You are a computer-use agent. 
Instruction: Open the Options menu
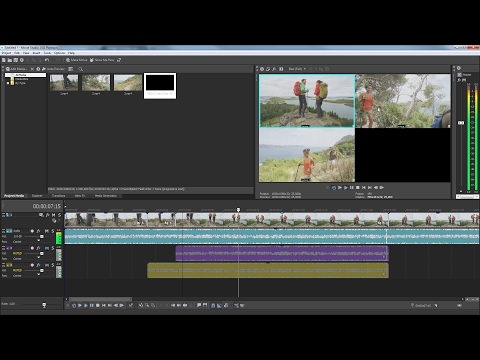pos(59,53)
